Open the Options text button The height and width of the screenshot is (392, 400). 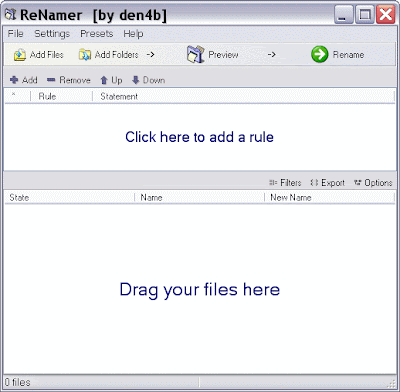tap(378, 183)
